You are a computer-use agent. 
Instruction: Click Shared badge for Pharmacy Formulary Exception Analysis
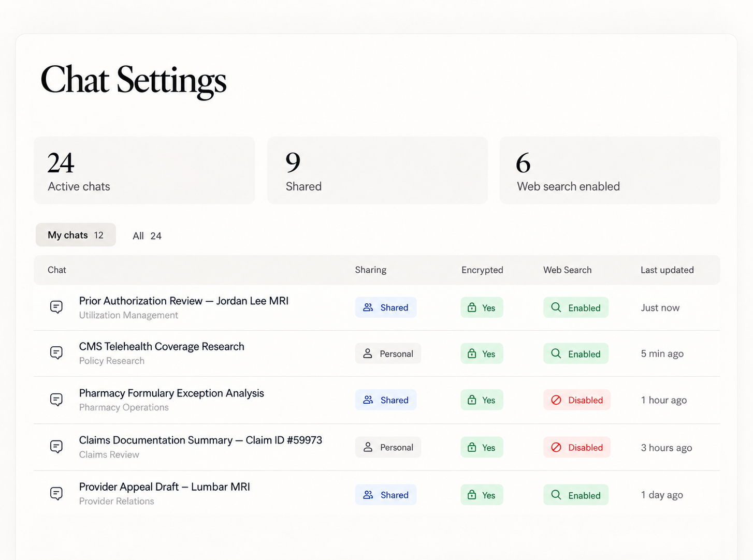(x=386, y=400)
